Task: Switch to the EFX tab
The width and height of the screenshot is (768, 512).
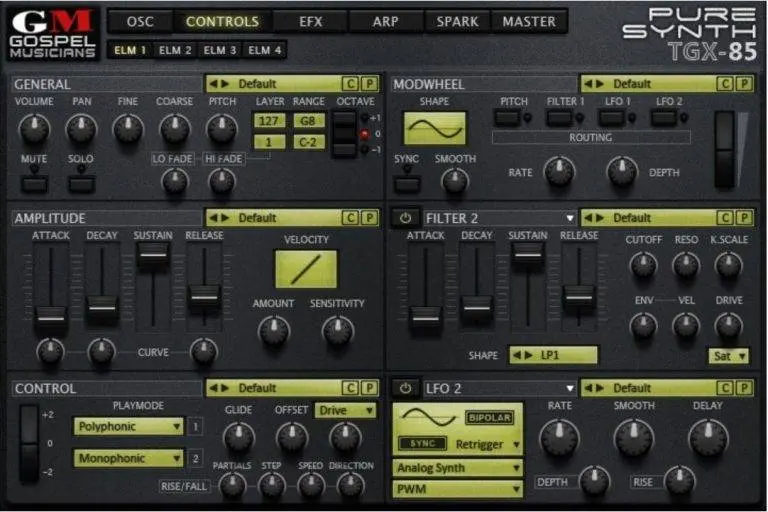Action: click(x=311, y=22)
